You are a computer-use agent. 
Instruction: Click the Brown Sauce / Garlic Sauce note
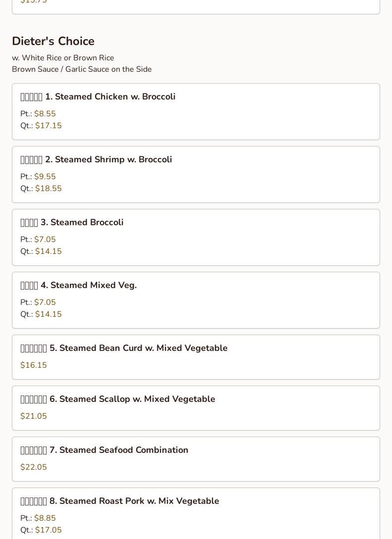click(x=82, y=69)
